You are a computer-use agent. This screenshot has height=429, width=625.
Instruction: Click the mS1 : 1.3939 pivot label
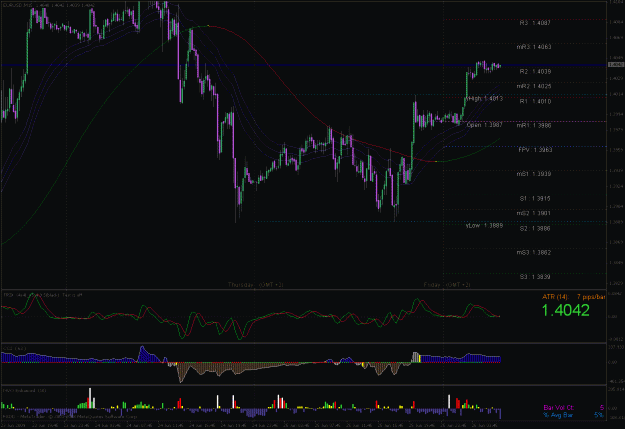tap(534, 174)
